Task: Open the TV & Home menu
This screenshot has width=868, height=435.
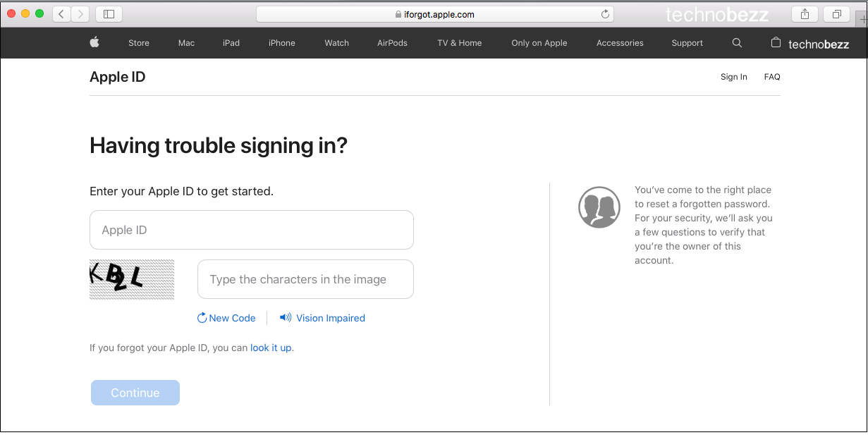Action: [460, 43]
